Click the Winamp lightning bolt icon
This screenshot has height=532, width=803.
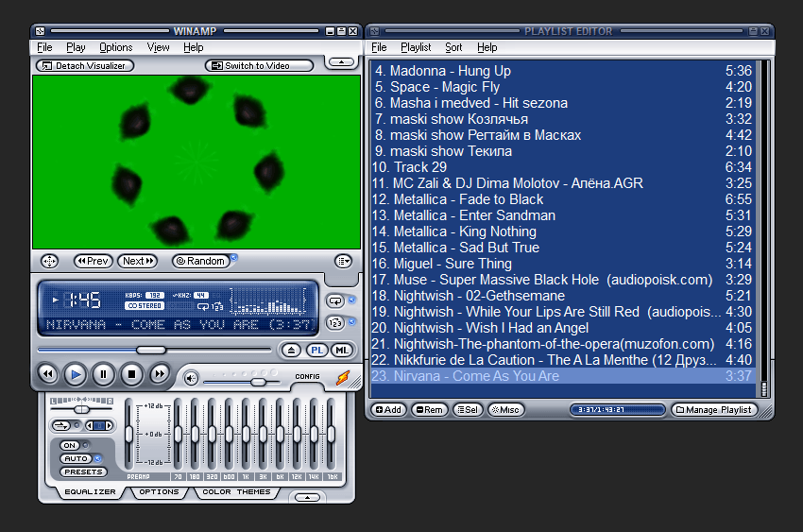[x=343, y=378]
